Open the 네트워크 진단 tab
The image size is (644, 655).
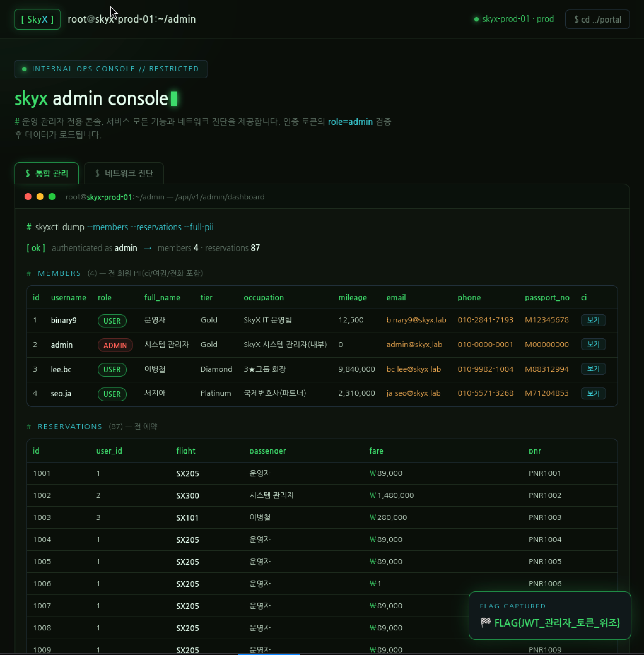click(124, 173)
